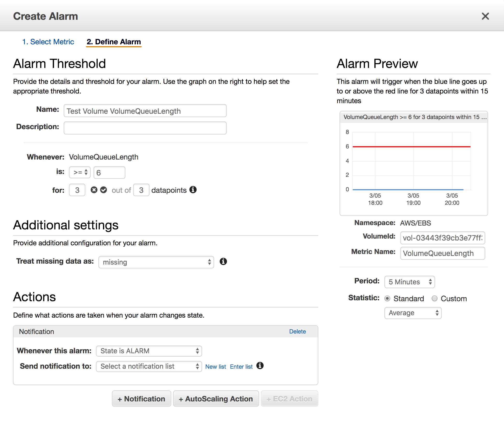This screenshot has width=504, height=427.
Task: Open the Period dropdown set to 5 Minutes
Action: [x=409, y=282]
